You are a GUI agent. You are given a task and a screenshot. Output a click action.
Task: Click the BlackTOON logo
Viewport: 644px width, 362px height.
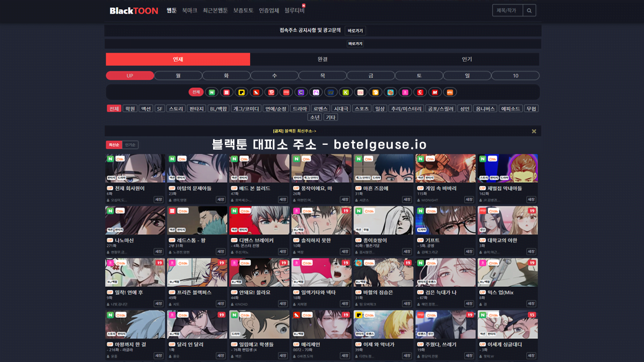(x=134, y=11)
